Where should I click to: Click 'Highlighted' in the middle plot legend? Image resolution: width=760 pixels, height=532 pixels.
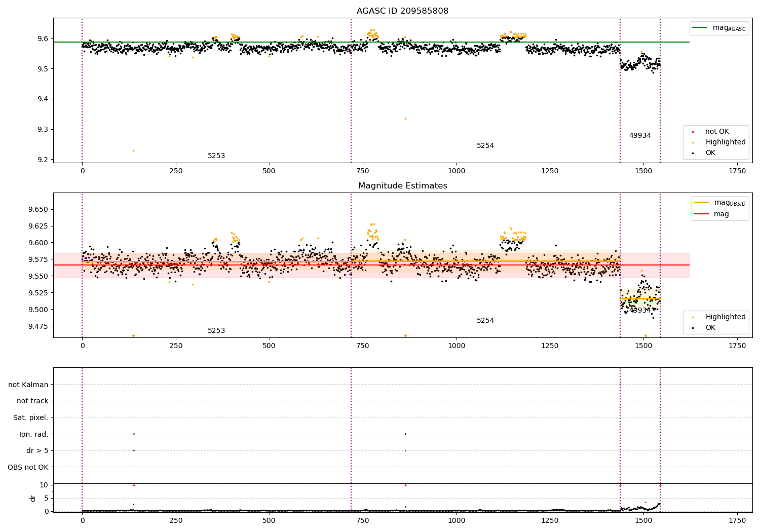[726, 317]
